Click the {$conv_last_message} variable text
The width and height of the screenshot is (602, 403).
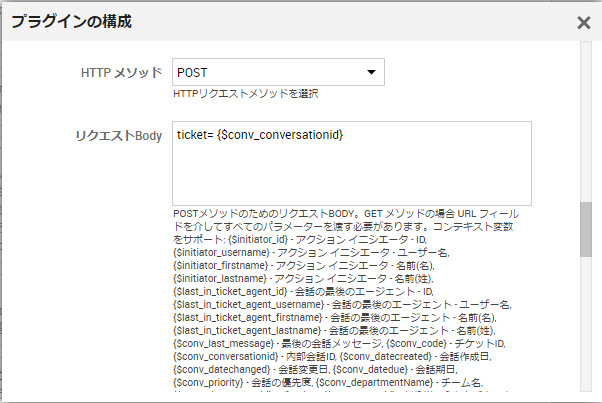click(223, 343)
